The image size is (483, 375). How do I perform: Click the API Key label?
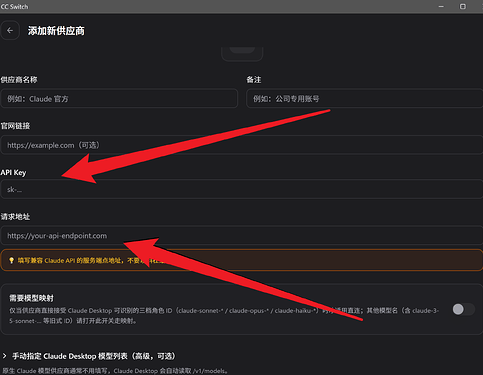tap(13, 172)
